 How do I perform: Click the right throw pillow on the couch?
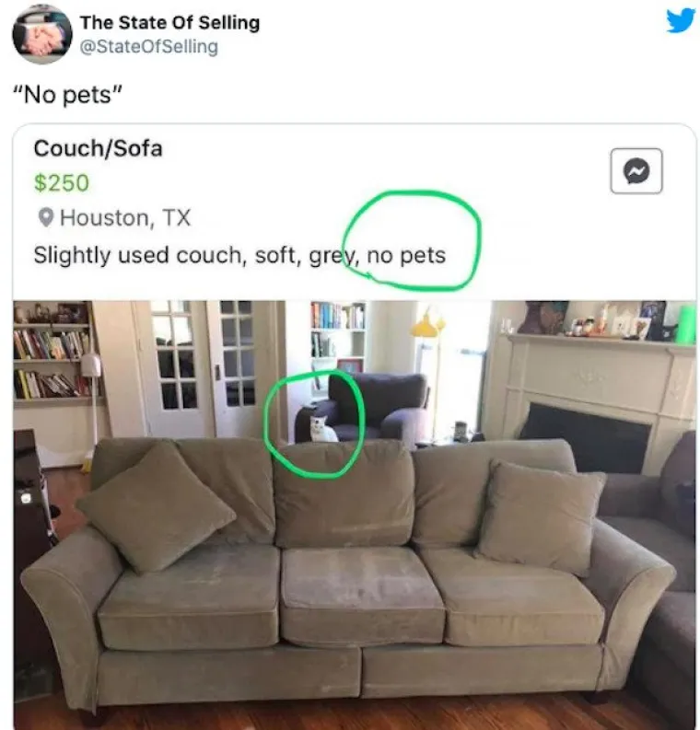coord(541,516)
